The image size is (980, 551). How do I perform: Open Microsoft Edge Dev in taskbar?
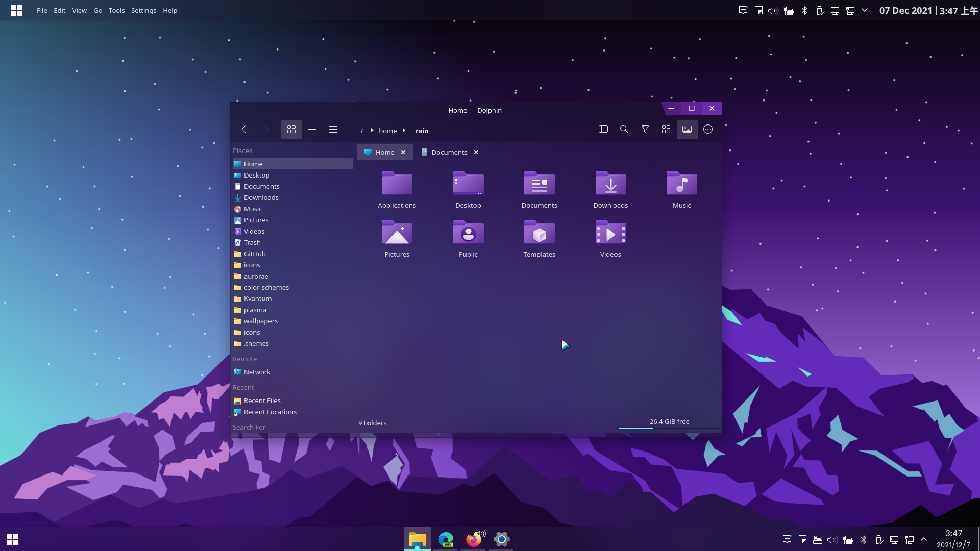point(446,539)
